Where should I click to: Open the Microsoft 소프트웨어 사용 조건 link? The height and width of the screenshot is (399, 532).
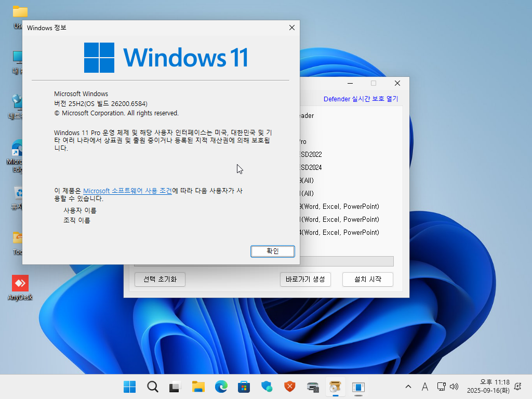point(128,191)
